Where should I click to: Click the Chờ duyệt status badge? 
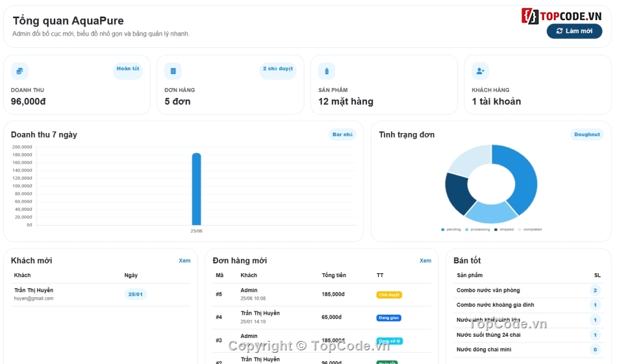coord(389,295)
